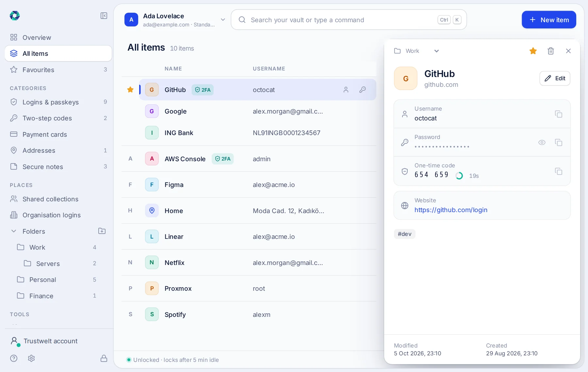Screen dimensions: 588x372
Task: Open the https://github.com/login link
Action: point(451,210)
